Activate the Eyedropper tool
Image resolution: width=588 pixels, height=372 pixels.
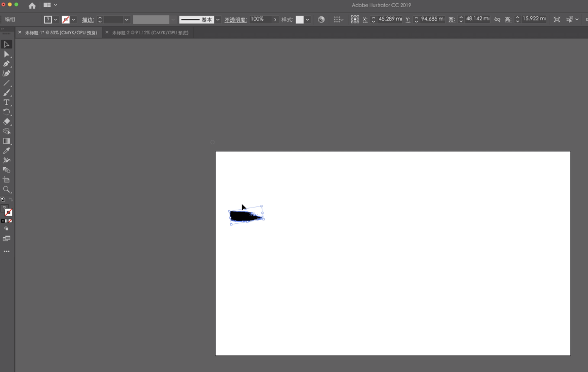(7, 150)
